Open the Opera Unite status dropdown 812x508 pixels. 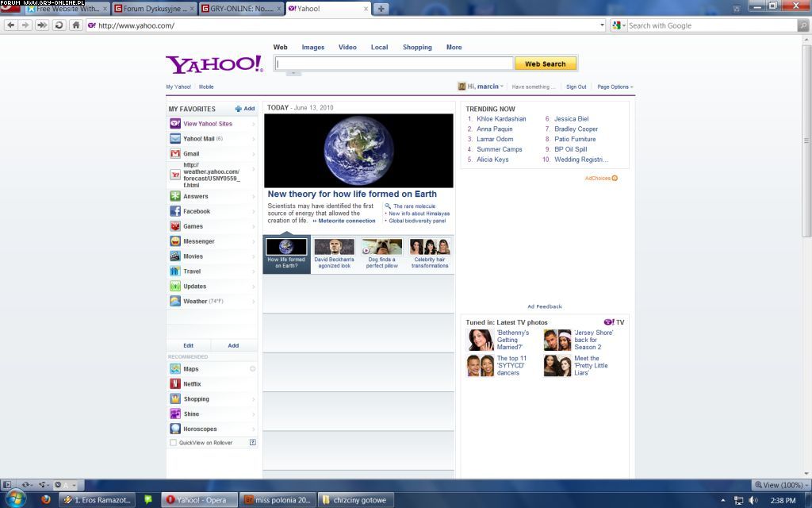pyautogui.click(x=44, y=485)
